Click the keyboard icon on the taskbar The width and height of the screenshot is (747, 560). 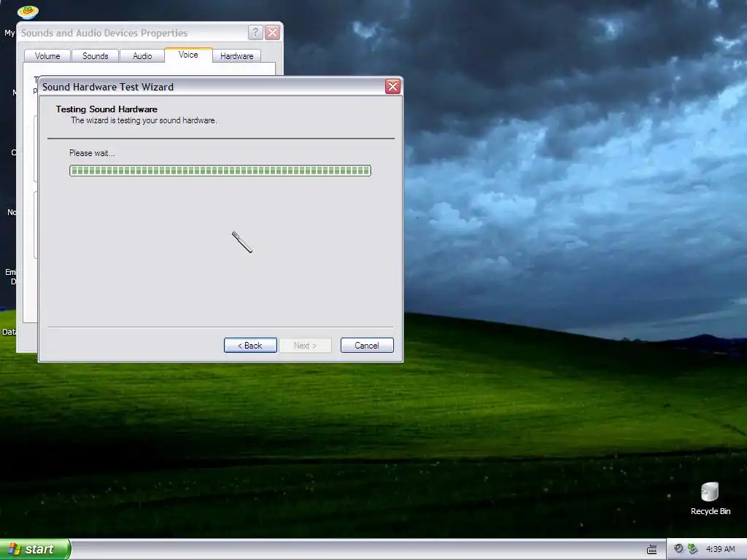point(651,550)
